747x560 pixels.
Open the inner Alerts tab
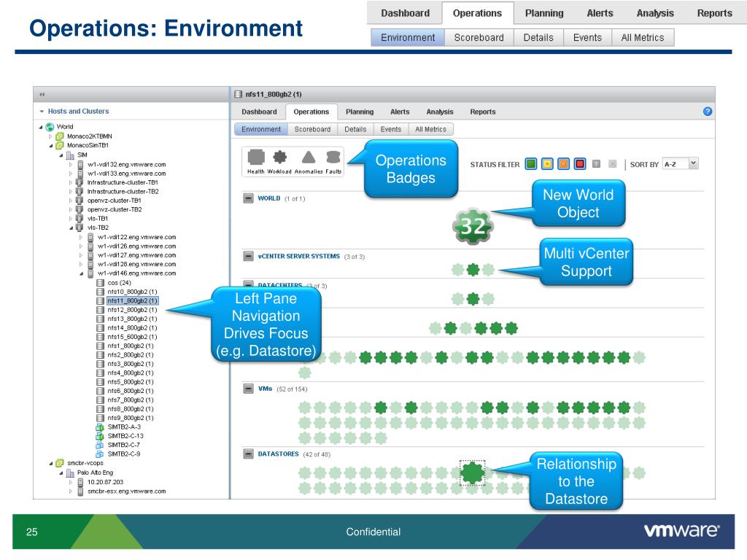pyautogui.click(x=400, y=112)
